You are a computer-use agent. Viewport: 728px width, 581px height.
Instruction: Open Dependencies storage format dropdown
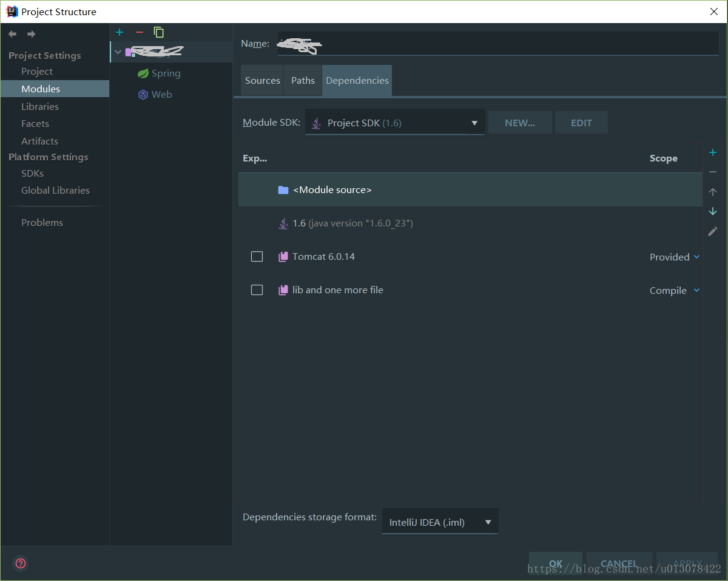point(440,522)
